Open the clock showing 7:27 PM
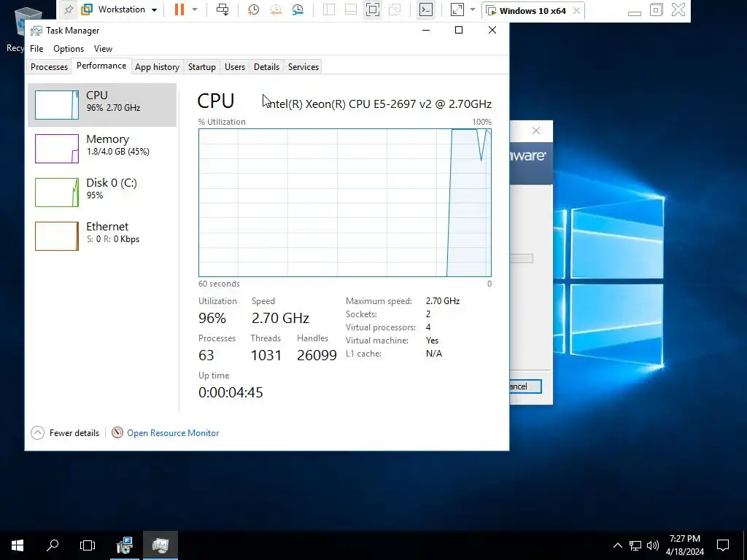 point(684,545)
